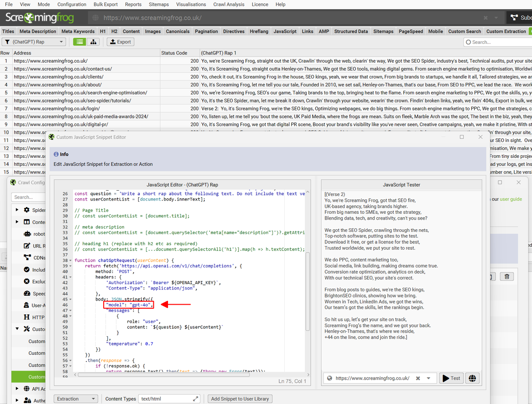
Task: Click the URL Rewriting edit icon
Action: click(27, 246)
